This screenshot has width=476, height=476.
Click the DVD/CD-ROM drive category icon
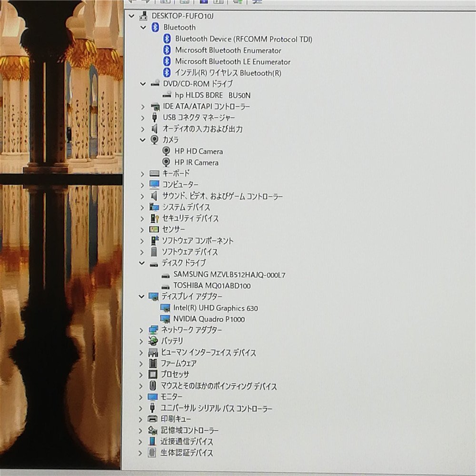tap(155, 83)
